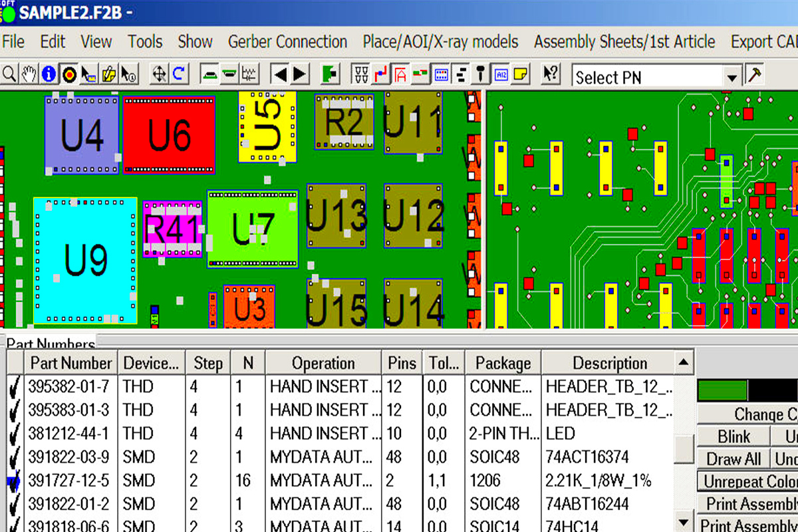Viewport: 798px width, 532px height.
Task: Activate the hand pan tool
Action: coord(29,74)
